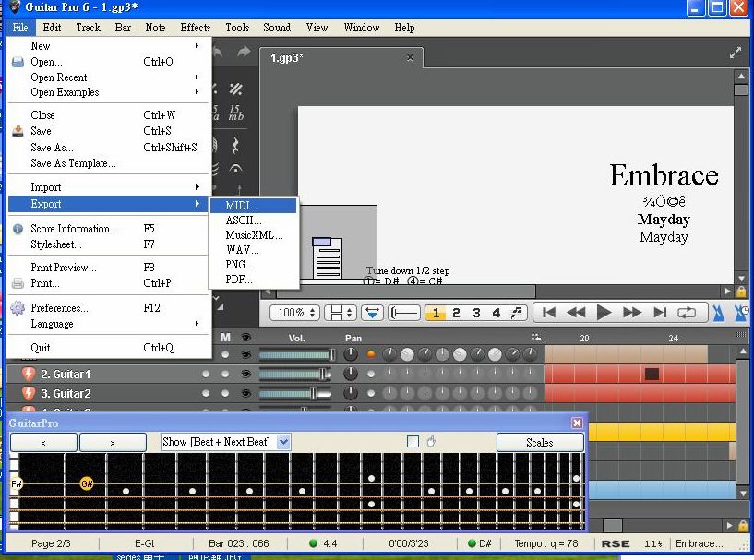Viewport: 754px width, 560px height.
Task: Go to first bar
Action: point(549,313)
